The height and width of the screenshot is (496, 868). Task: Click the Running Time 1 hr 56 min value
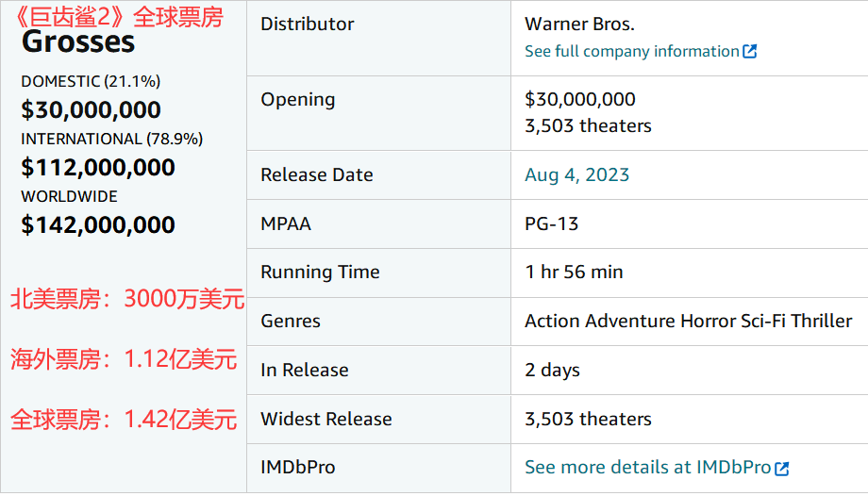click(574, 273)
